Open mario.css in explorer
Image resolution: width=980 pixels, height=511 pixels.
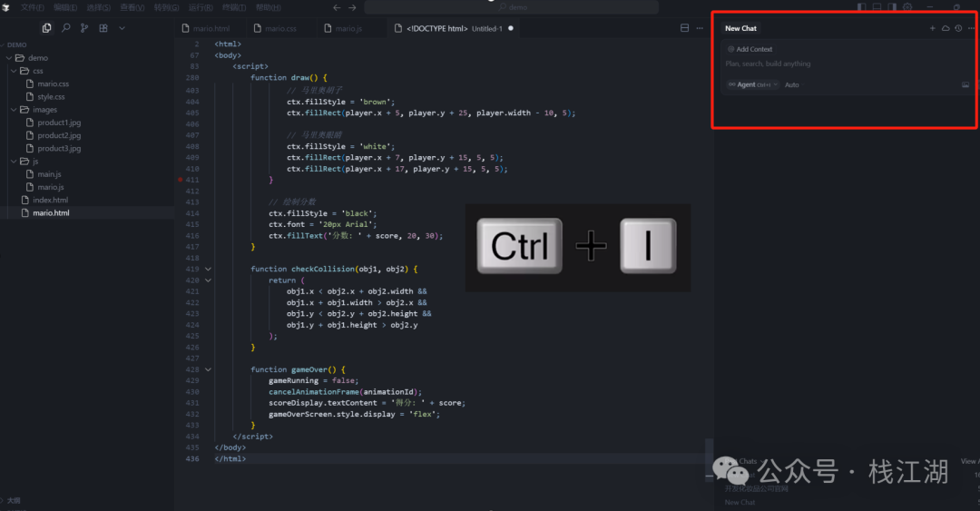pos(87,84)
